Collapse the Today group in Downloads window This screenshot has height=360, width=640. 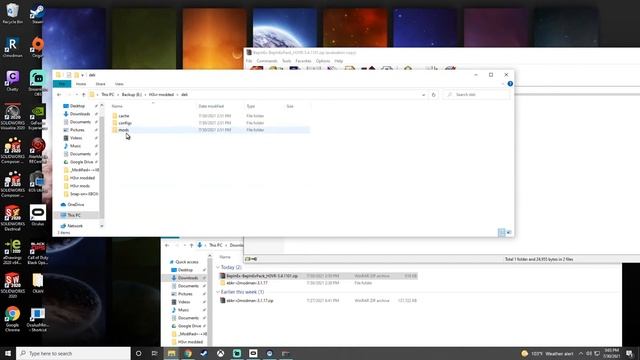point(218,267)
